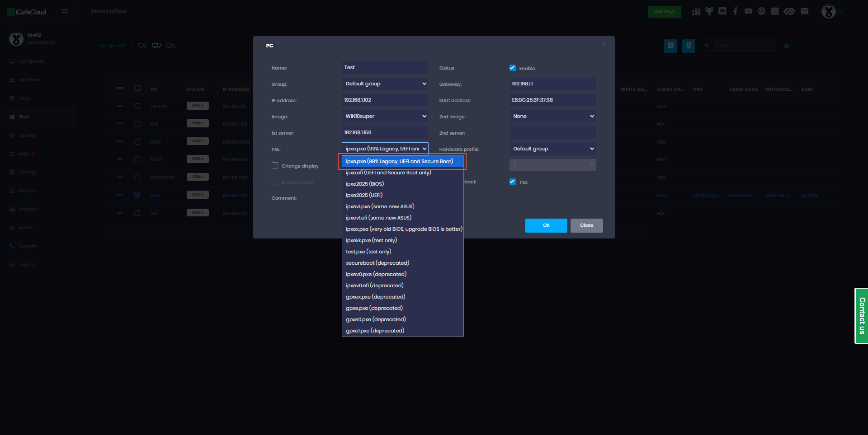Select ipxe2025 (BIOS) from PXE list

(365, 183)
